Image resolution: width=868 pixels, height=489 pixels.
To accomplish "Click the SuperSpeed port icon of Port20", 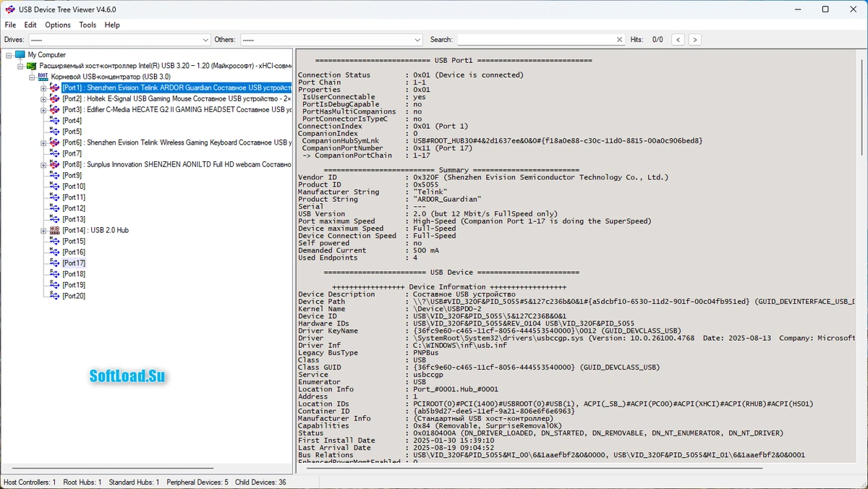I will (55, 296).
